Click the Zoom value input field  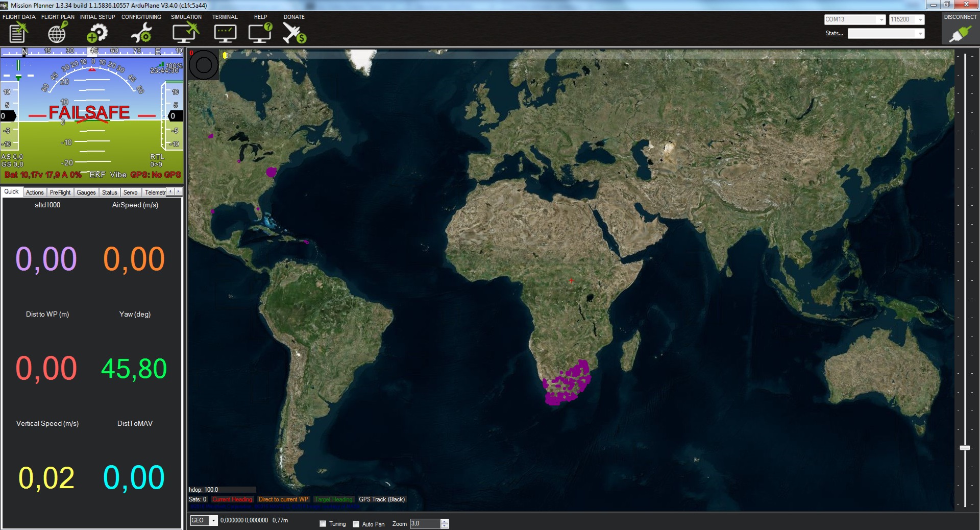[x=425, y=523]
